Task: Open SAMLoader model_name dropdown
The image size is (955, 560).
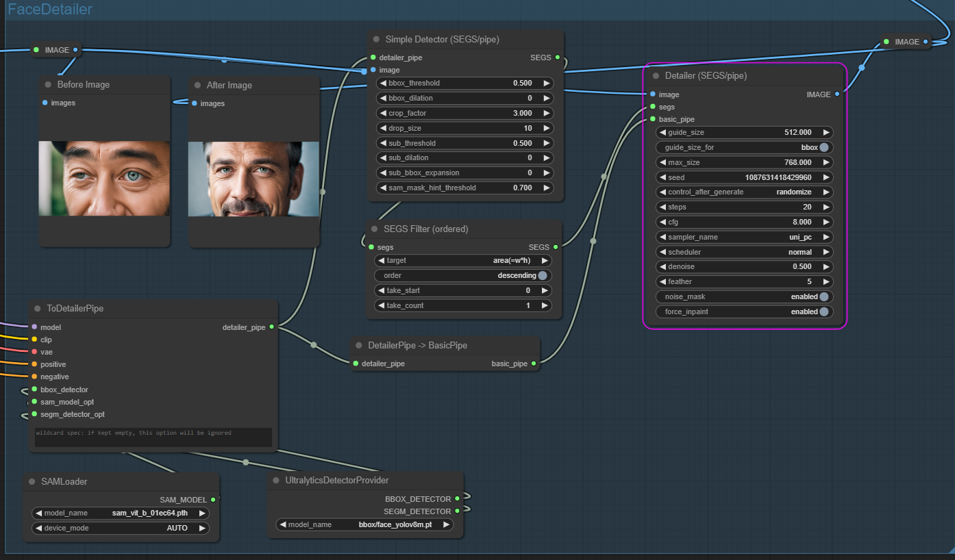Action: pyautogui.click(x=121, y=513)
